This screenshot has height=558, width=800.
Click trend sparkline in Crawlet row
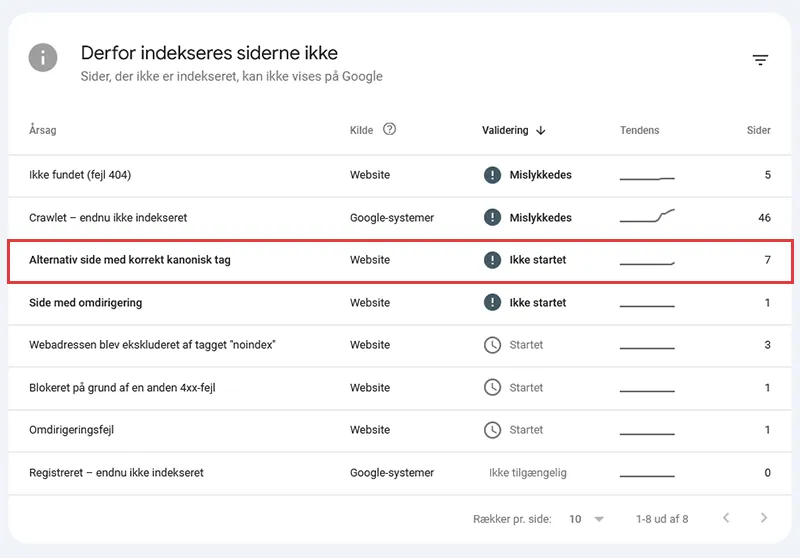pyautogui.click(x=647, y=216)
